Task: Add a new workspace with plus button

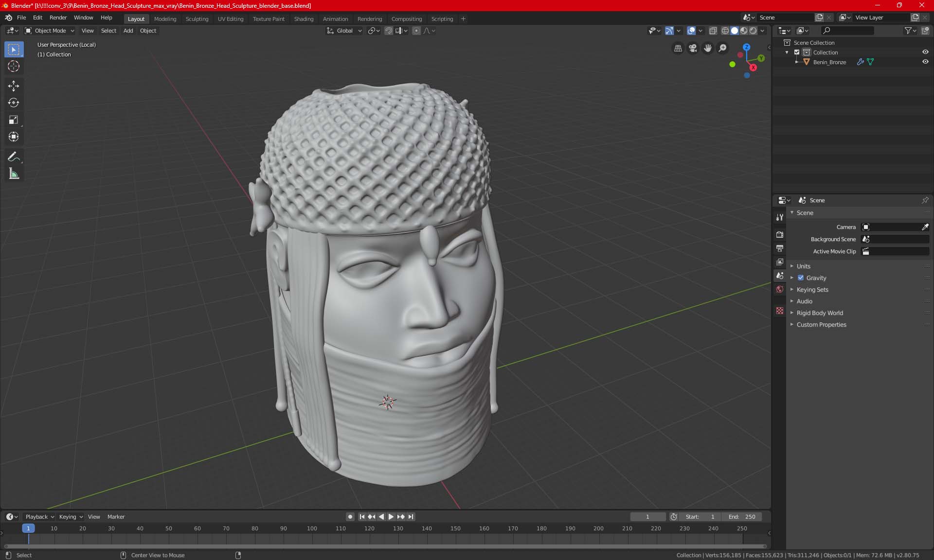Action: pyautogui.click(x=463, y=19)
